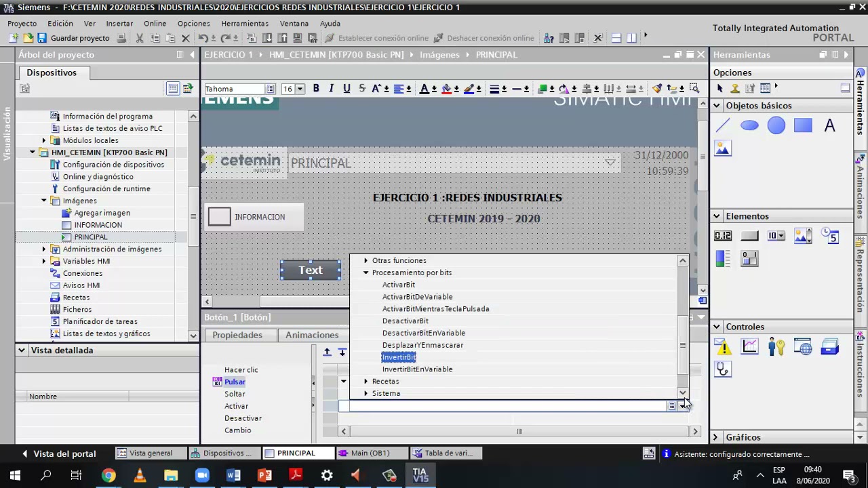Switch to the Propiedades tab

coord(237,335)
